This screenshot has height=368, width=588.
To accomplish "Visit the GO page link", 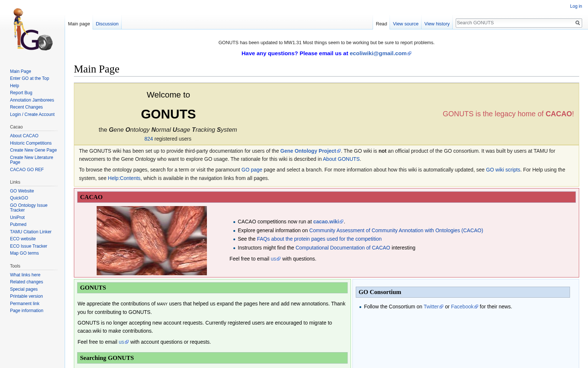I will (x=252, y=170).
